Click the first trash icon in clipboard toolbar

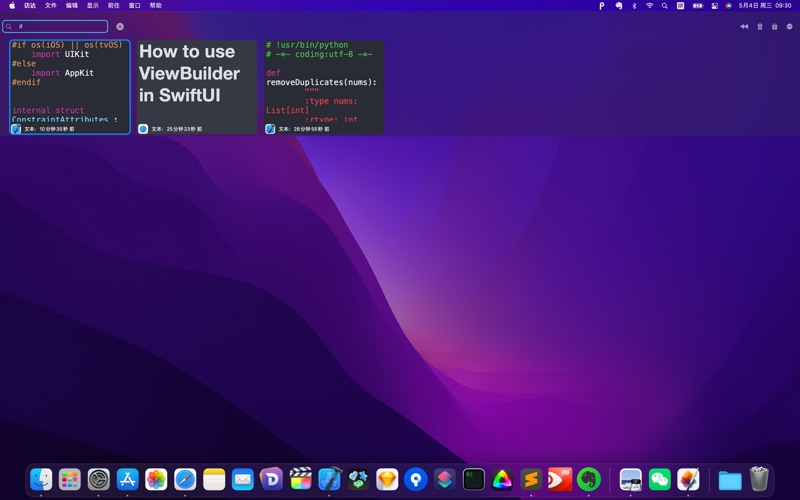pos(759,27)
